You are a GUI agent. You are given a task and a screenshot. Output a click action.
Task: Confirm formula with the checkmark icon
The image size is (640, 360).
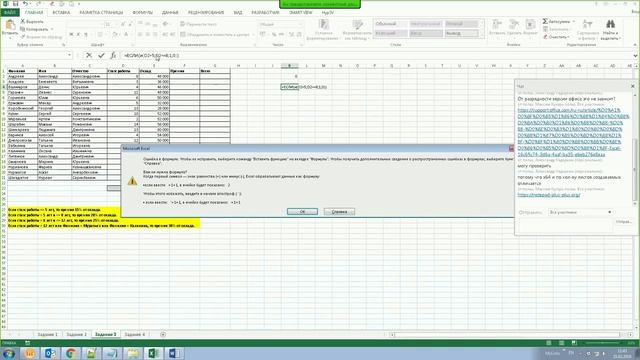(101, 56)
